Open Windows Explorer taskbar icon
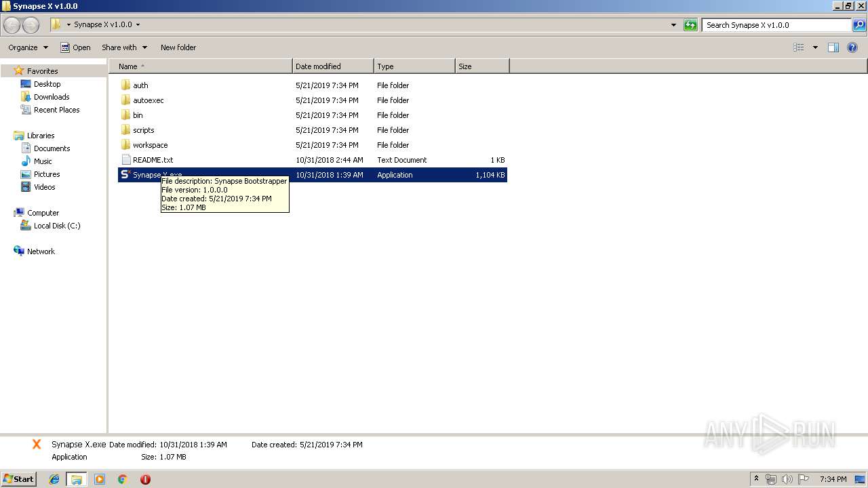Image resolution: width=868 pixels, height=488 pixels. pos(77,479)
